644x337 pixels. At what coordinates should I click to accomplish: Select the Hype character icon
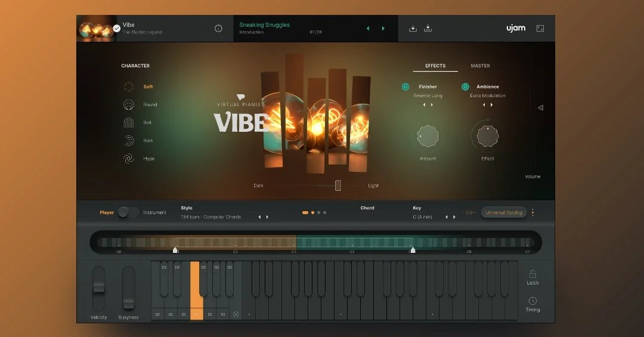(129, 158)
